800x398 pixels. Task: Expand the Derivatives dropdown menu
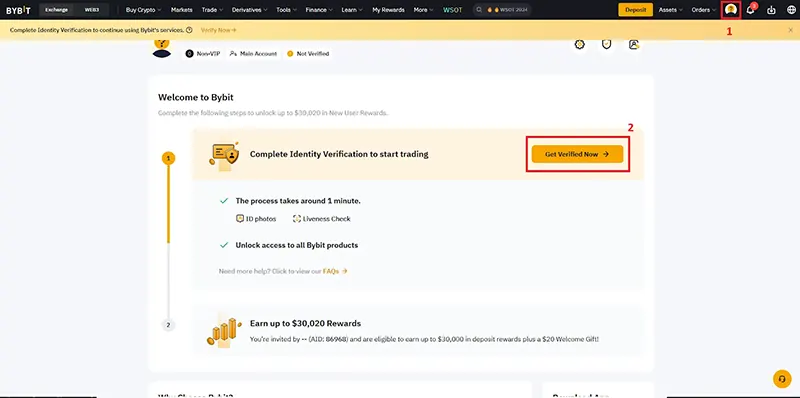point(249,10)
